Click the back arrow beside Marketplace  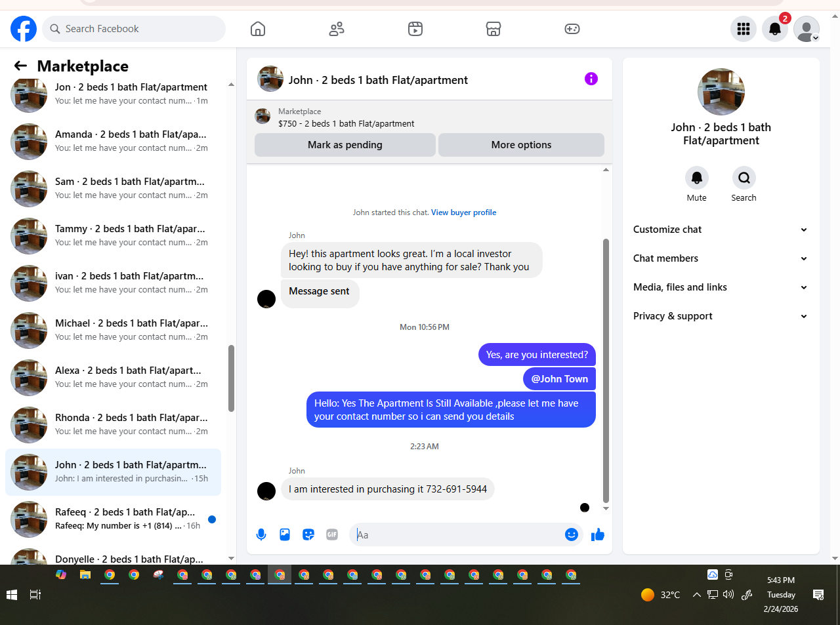tap(20, 66)
